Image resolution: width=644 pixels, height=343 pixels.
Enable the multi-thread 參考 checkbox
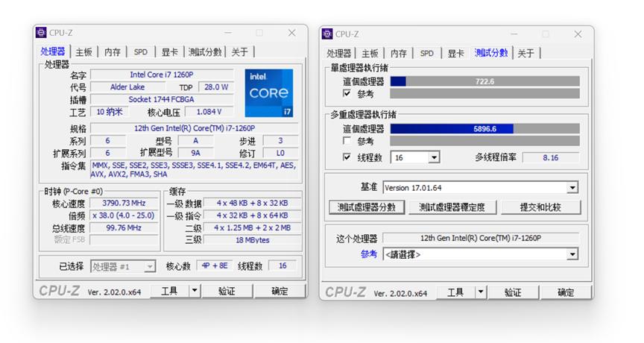tap(347, 141)
